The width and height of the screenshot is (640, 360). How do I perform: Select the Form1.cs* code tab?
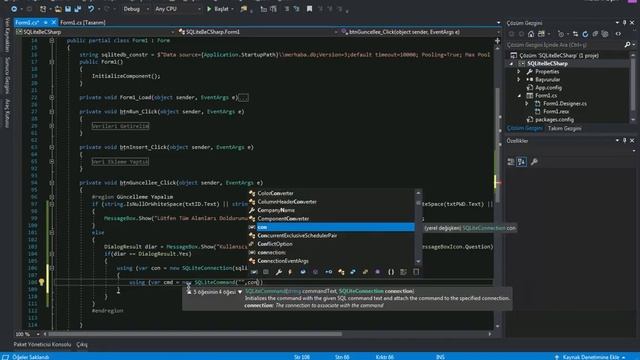pyautogui.click(x=27, y=22)
